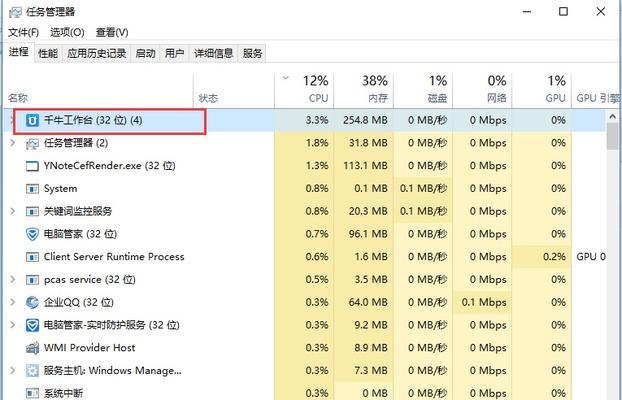Sort by the 1% 磁盘 column header
This screenshot has height=400, width=622.
click(x=423, y=90)
